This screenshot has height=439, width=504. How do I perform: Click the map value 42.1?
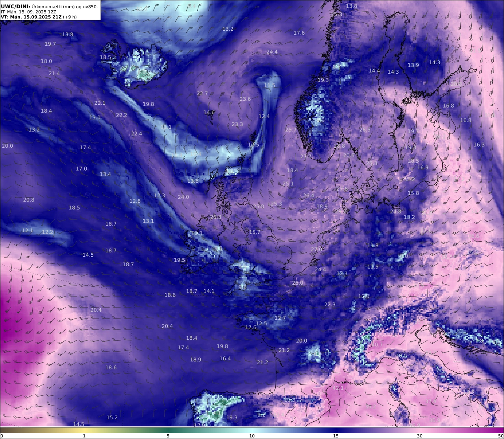point(338,388)
